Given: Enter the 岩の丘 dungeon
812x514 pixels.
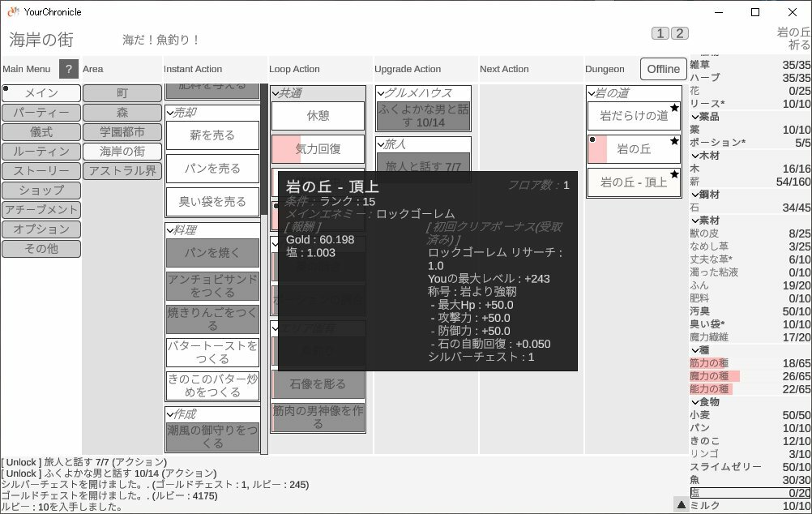Looking at the screenshot, I should (x=634, y=149).
